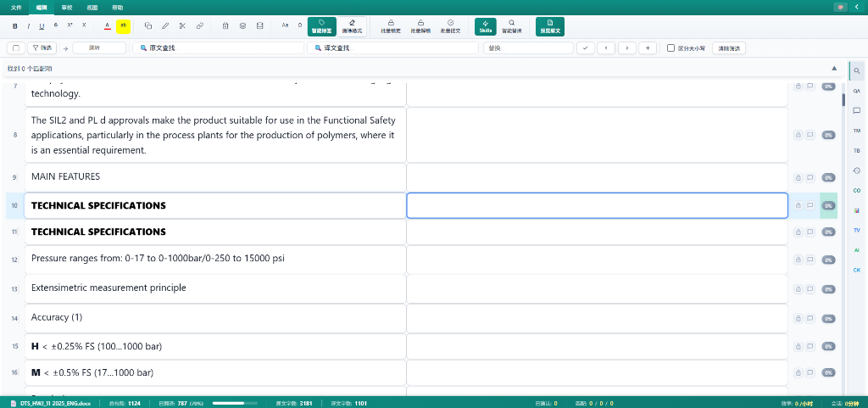The height and width of the screenshot is (408, 868).
Task: Open the 审校 tab
Action: (x=67, y=8)
